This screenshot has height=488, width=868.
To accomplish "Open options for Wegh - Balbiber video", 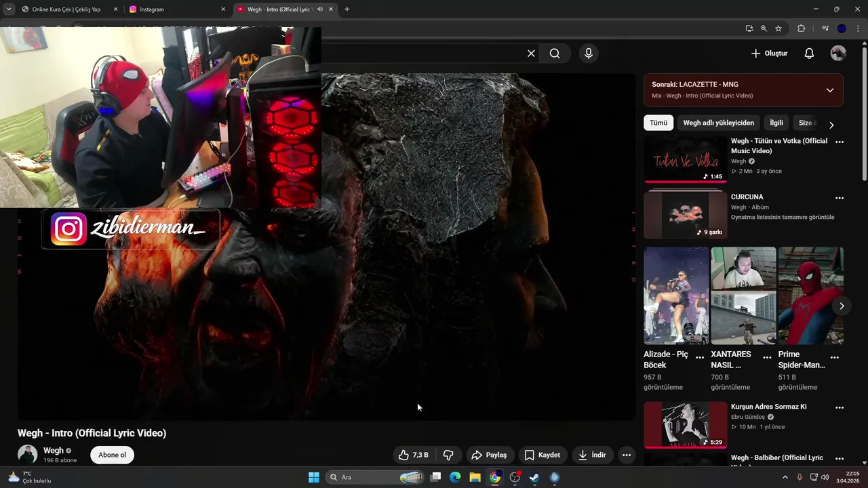I will 840,459.
